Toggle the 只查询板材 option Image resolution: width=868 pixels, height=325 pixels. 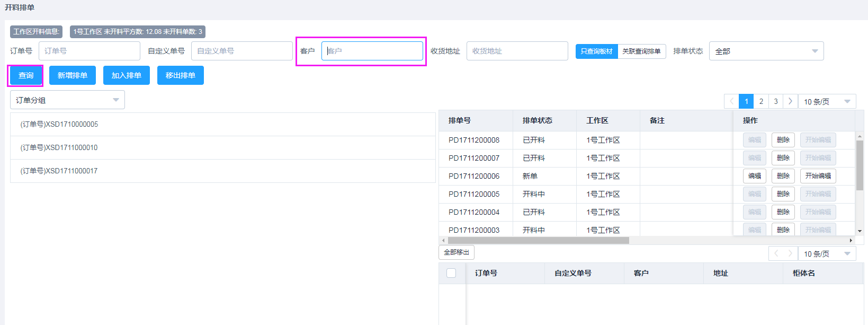(x=596, y=51)
